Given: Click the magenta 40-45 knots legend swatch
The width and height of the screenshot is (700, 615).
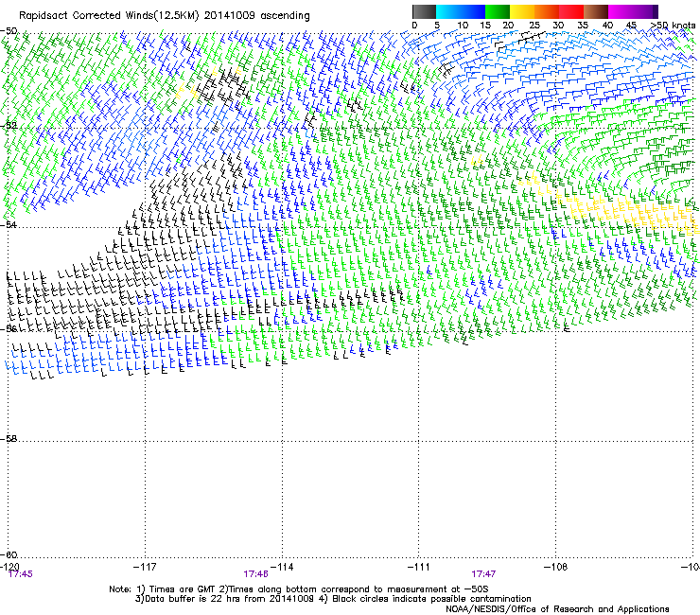Looking at the screenshot, I should (621, 11).
